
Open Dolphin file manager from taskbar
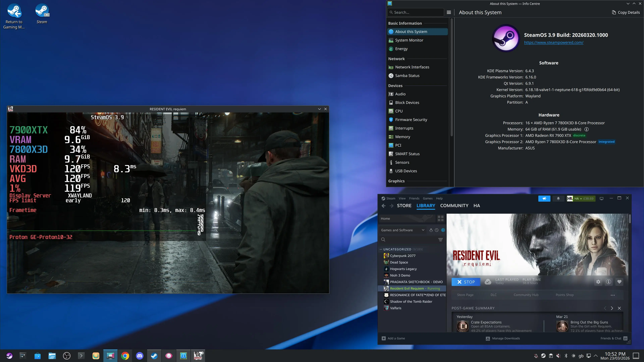pyautogui.click(x=52, y=356)
